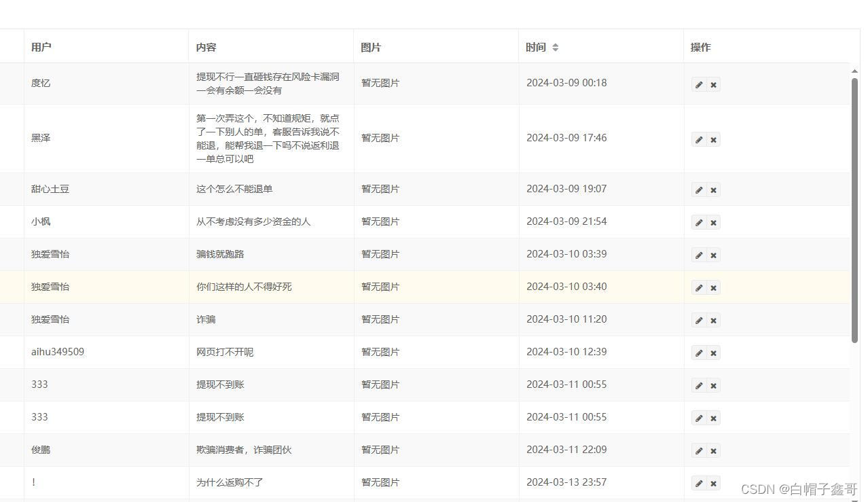
Task: Toggle sort arrows beside 时间 header
Action: (555, 48)
